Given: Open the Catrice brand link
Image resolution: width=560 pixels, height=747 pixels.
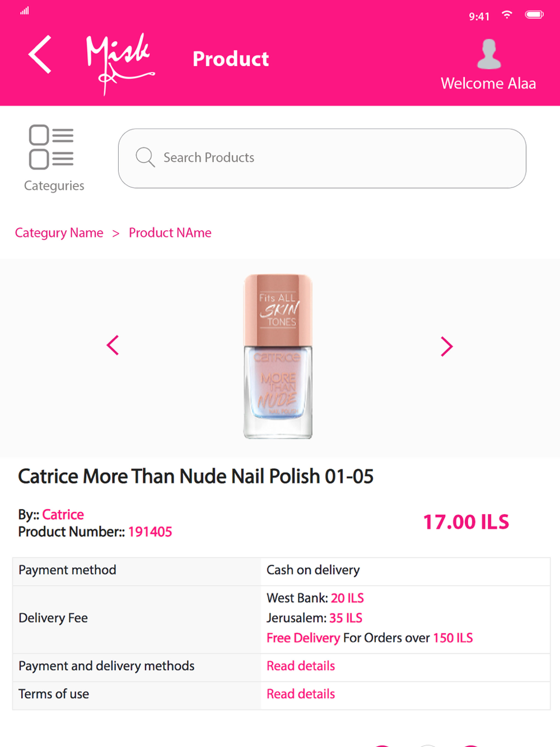Looking at the screenshot, I should (x=63, y=515).
